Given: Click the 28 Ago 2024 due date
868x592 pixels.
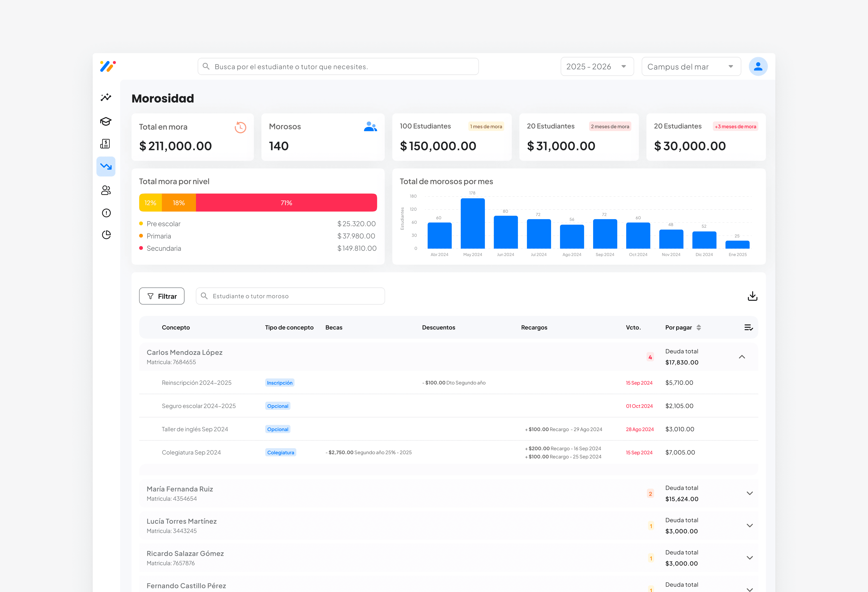Looking at the screenshot, I should pos(640,429).
